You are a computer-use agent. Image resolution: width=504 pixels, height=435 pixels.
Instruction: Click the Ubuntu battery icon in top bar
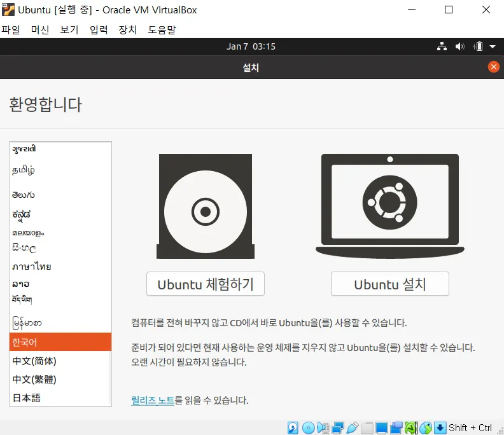(x=478, y=46)
